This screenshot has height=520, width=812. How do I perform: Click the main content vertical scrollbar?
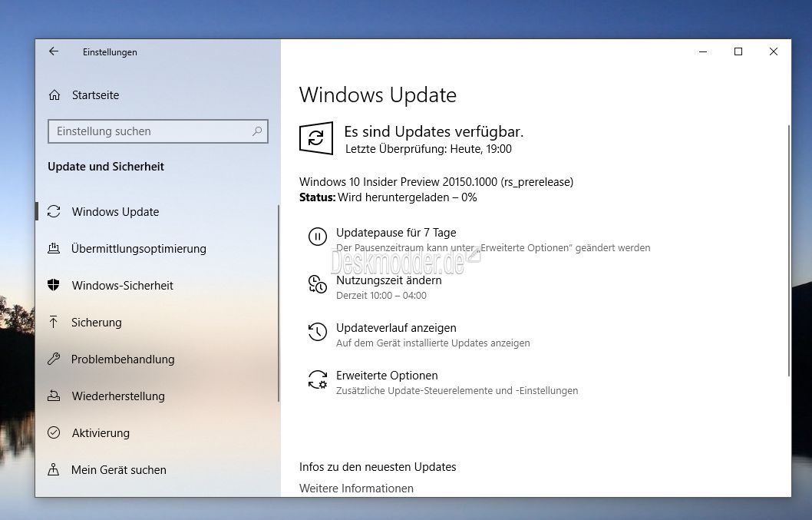coord(789,250)
